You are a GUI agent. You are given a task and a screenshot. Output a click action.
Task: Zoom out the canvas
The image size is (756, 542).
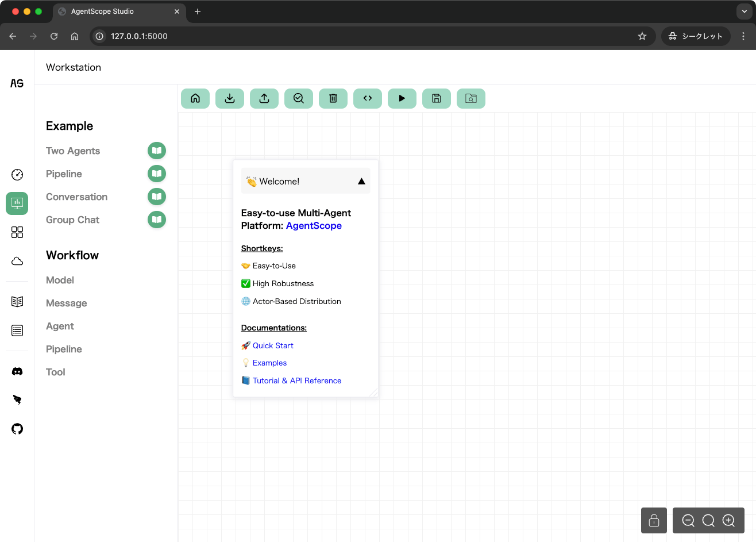688,521
